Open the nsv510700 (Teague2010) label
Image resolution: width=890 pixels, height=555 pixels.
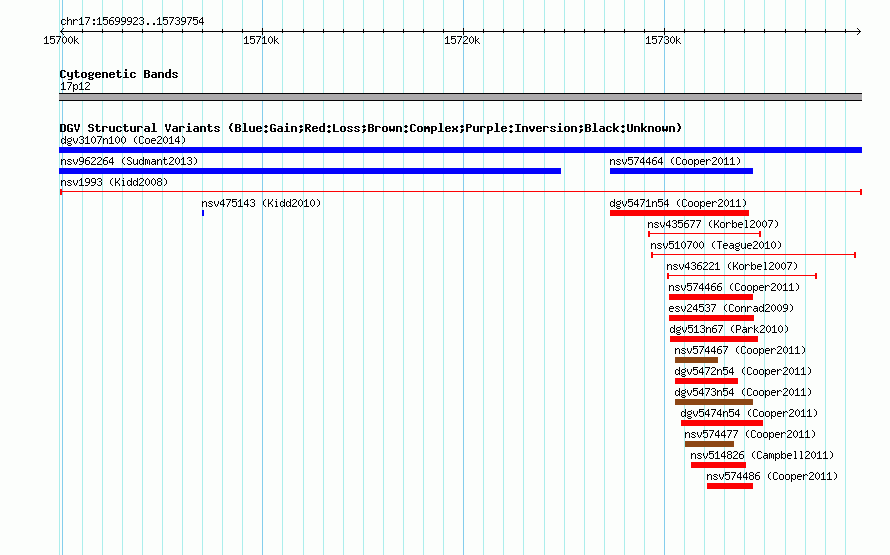pos(716,245)
